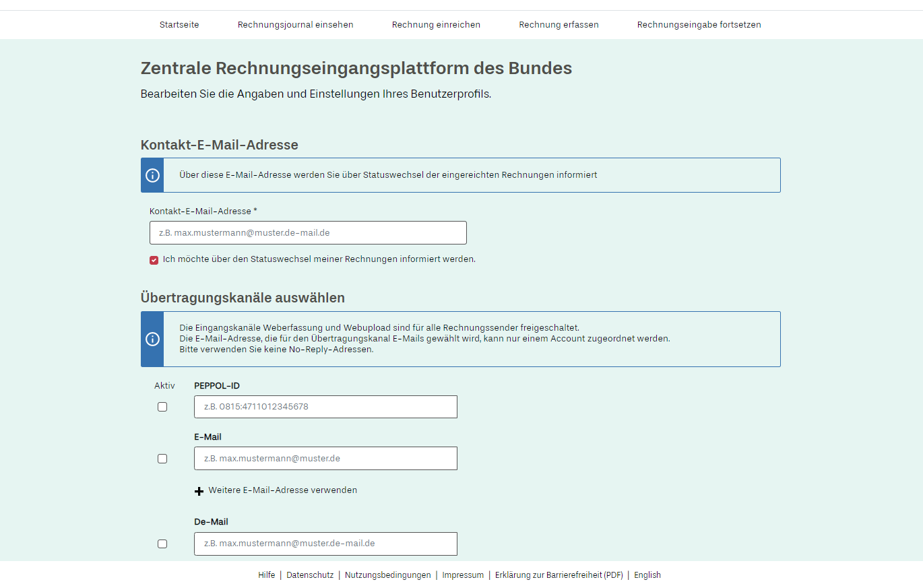Viewport: 923px width, 588px height.
Task: Click the PEPPOL-ID field label
Action: tap(217, 386)
